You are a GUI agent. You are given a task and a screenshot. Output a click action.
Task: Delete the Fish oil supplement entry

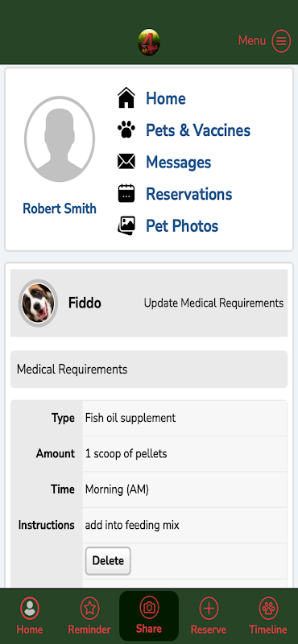coord(108,560)
